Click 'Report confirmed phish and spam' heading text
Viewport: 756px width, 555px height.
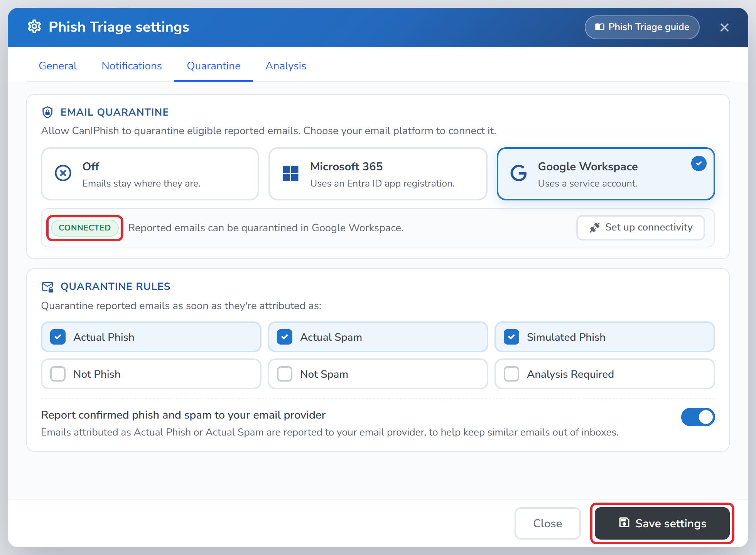[x=183, y=415]
